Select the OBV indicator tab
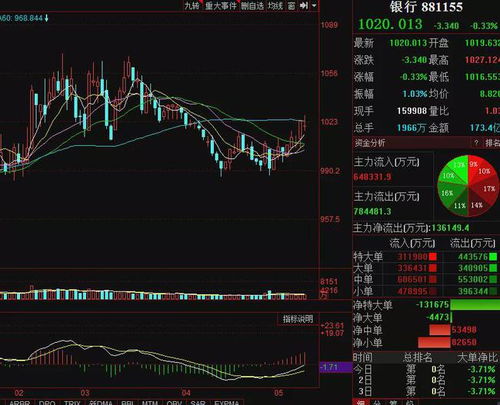 tap(173, 402)
